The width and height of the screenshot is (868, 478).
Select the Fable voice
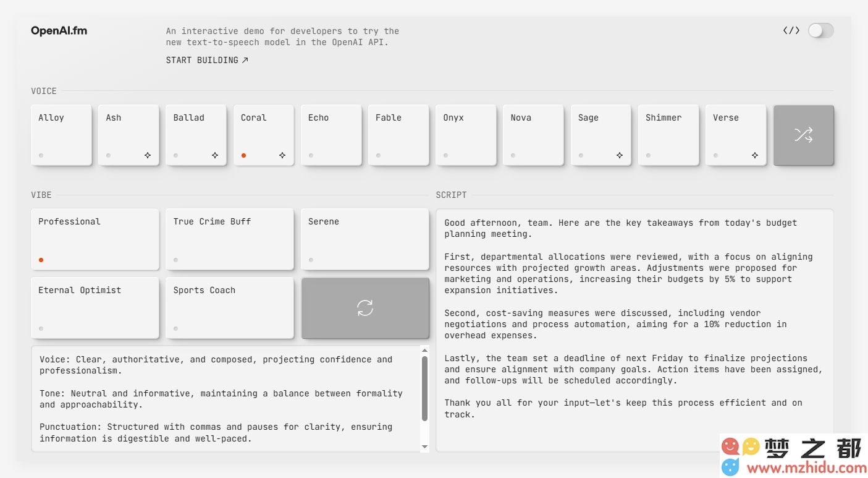coord(398,135)
